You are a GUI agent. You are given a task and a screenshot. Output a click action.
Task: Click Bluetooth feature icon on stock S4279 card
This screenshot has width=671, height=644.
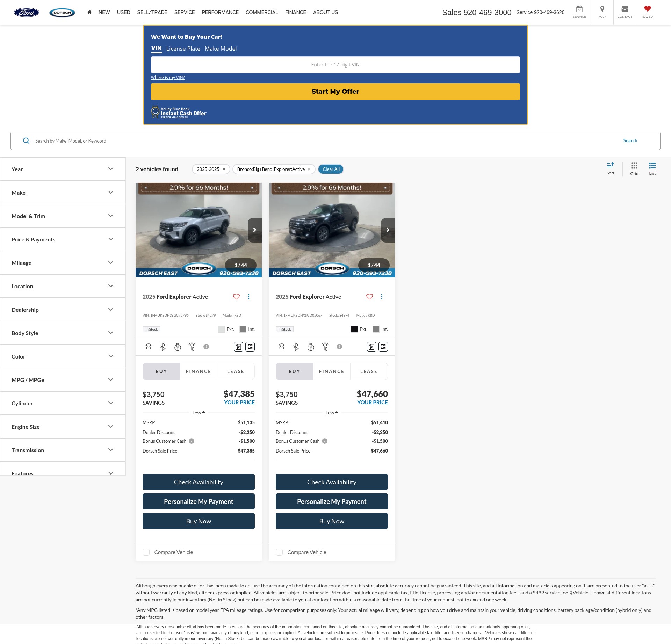tap(163, 347)
